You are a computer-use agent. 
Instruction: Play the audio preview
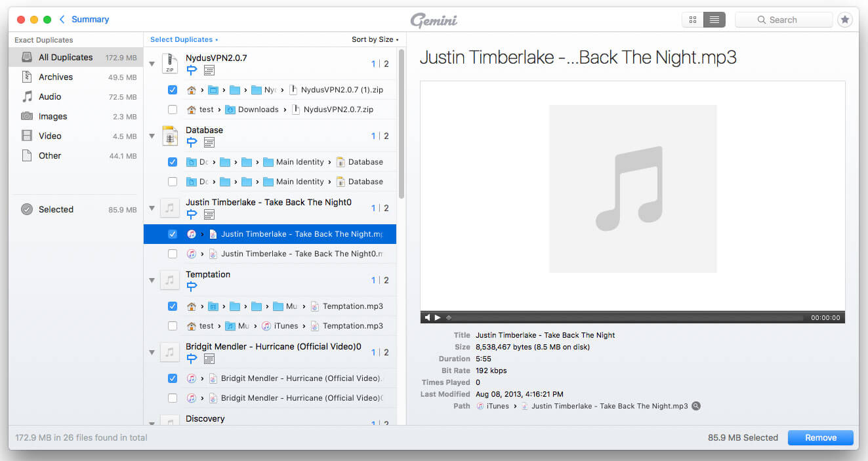coord(438,317)
